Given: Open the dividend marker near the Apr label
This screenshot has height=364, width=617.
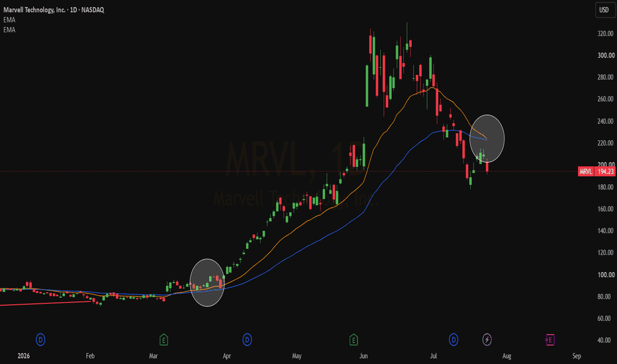Looking at the screenshot, I should pyautogui.click(x=247, y=340).
